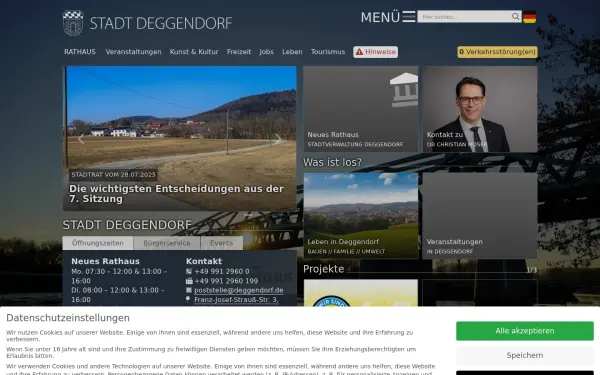Open the Stadtrat 7. Sitzung slider headline
Image resolution: width=600 pixels, height=375 pixels.
point(176,194)
